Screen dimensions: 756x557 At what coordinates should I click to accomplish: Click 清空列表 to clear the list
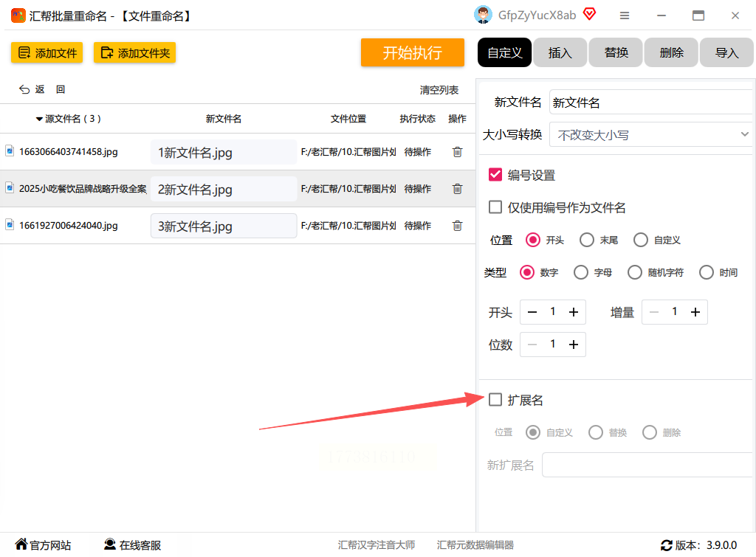pyautogui.click(x=439, y=90)
